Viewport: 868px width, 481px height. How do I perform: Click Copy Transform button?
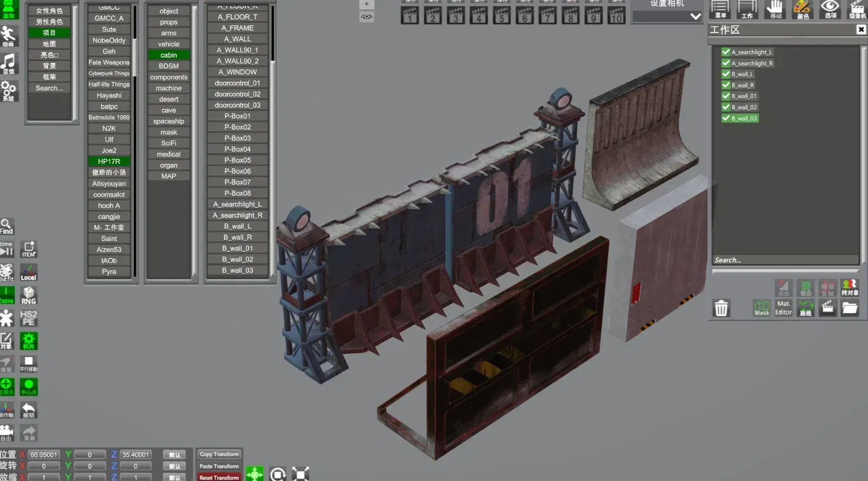(219, 454)
